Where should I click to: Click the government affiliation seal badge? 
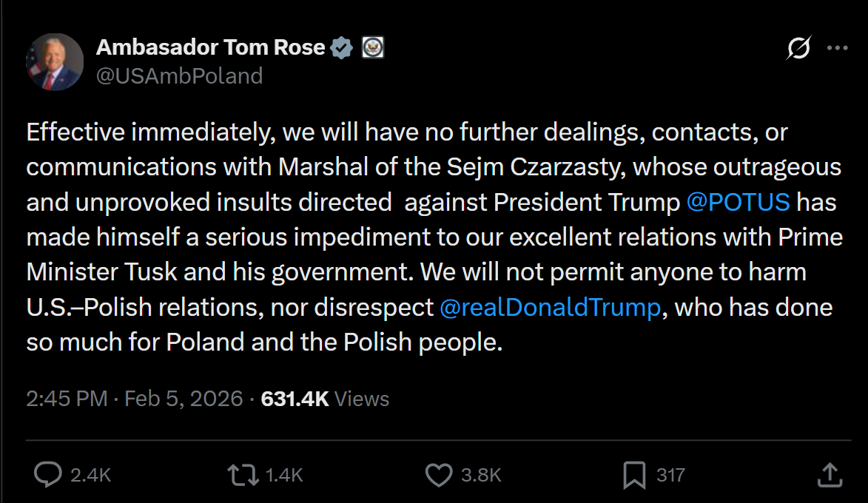pos(373,48)
